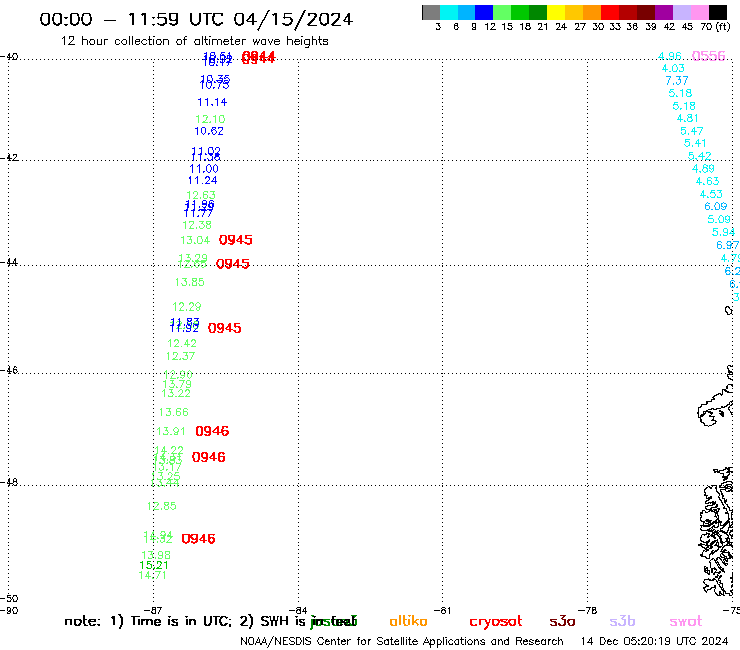Click the dark green value 15.21
The image size is (740, 650).
(154, 565)
